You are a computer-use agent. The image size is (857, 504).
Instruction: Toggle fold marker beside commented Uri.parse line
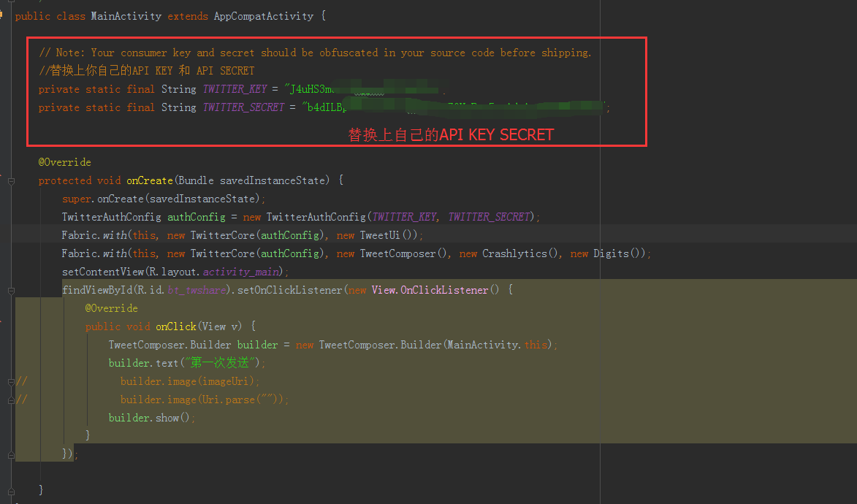[x=11, y=400]
